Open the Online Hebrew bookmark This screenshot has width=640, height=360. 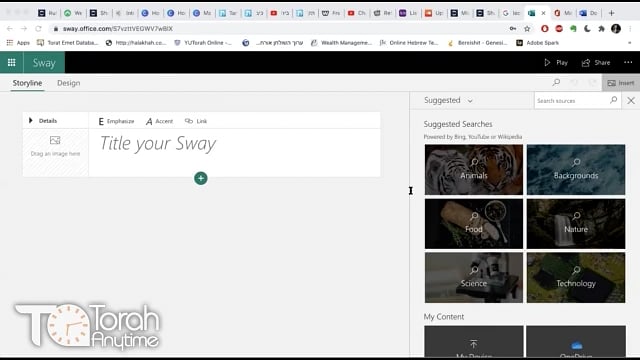tap(409, 42)
